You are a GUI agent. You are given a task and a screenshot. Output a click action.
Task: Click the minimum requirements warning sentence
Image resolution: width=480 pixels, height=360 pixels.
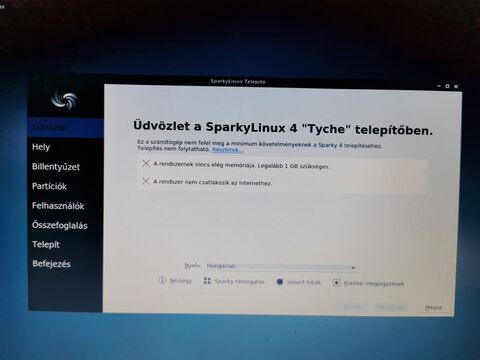pyautogui.click(x=260, y=144)
